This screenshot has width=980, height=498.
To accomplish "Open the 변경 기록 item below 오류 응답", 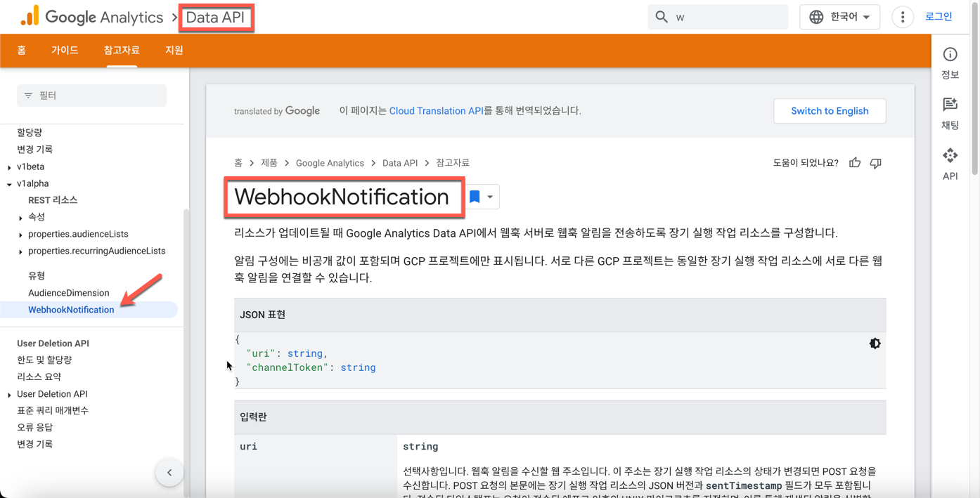I will tap(34, 445).
